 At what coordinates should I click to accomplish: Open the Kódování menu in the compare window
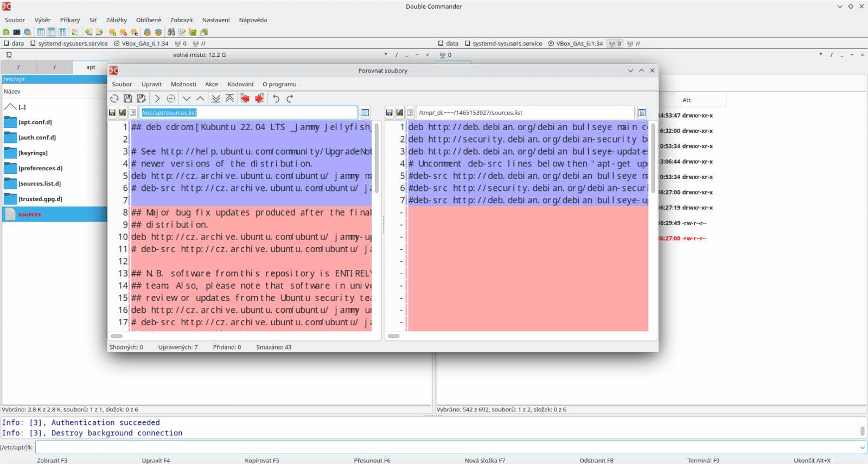coord(240,84)
